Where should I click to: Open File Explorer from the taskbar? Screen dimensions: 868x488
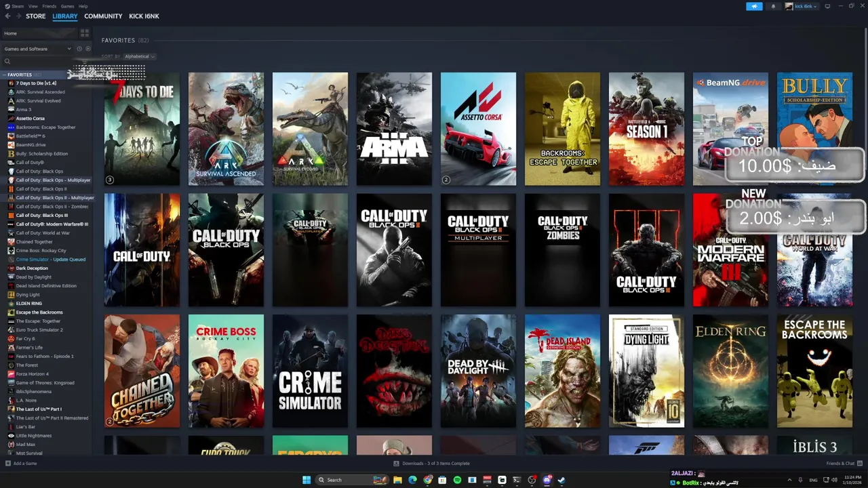(398, 480)
